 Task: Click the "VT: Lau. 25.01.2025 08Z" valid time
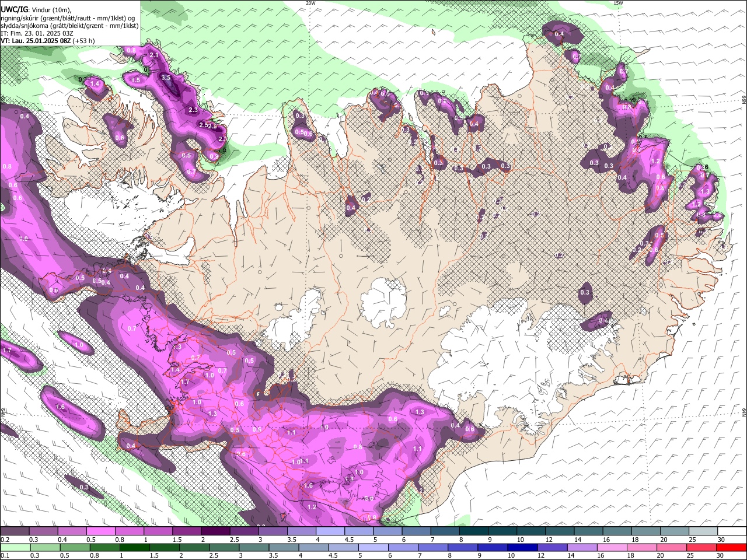pos(36,41)
